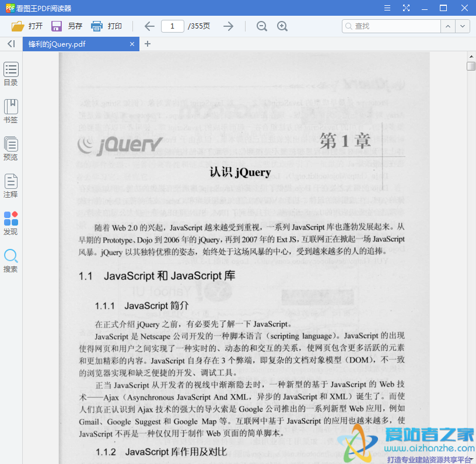The width and height of the screenshot is (476, 464).
Task: Maximize the PDF reader window
Action: point(443,8)
